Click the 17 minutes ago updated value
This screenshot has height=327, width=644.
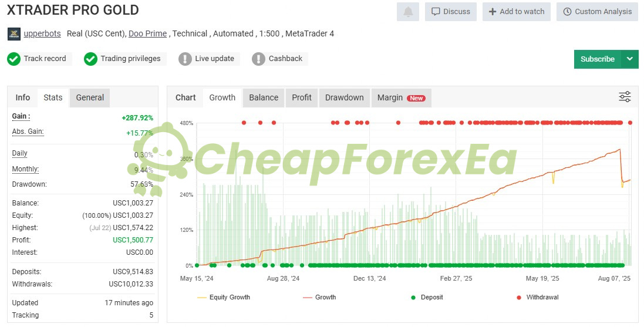pos(129,303)
